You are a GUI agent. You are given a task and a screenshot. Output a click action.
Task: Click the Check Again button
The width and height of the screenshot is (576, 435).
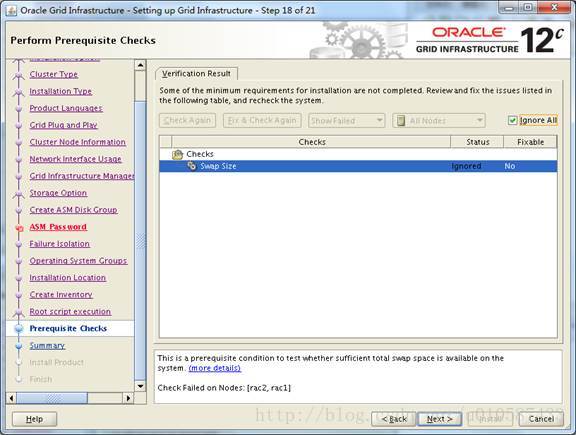point(187,121)
